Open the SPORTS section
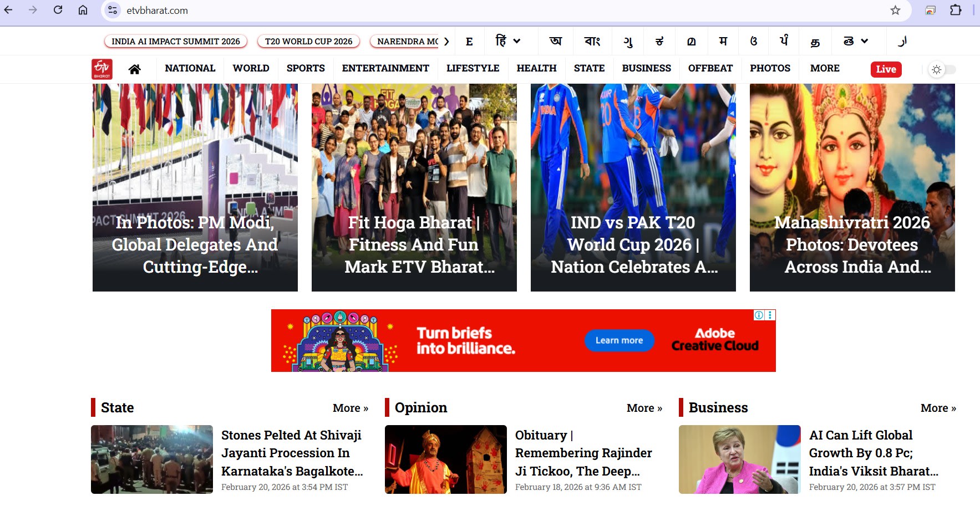This screenshot has width=980, height=516. [306, 68]
